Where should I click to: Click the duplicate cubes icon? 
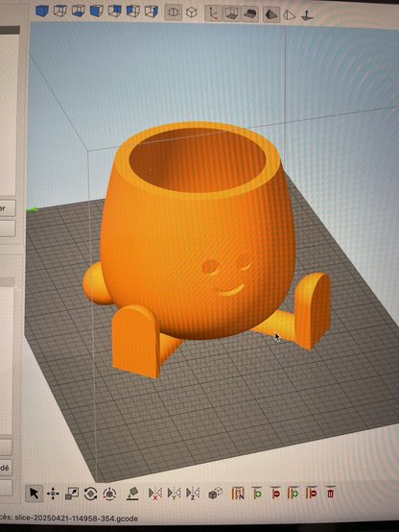215,493
